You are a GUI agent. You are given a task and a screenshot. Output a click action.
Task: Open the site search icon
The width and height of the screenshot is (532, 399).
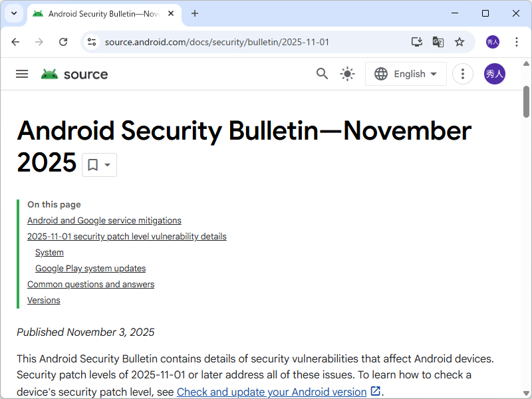click(322, 74)
